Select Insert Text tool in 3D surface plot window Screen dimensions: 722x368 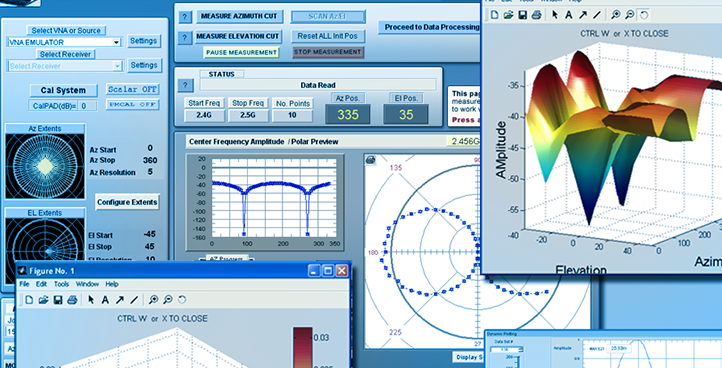[569, 15]
